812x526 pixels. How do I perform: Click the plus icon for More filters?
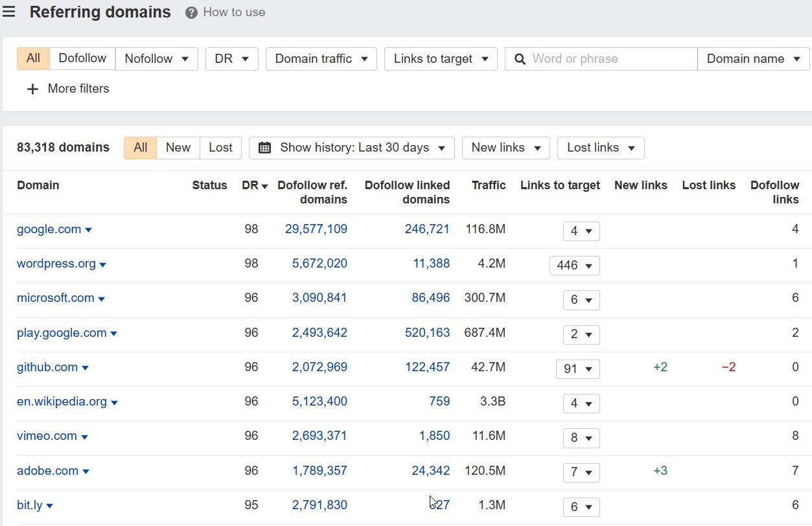coord(32,89)
